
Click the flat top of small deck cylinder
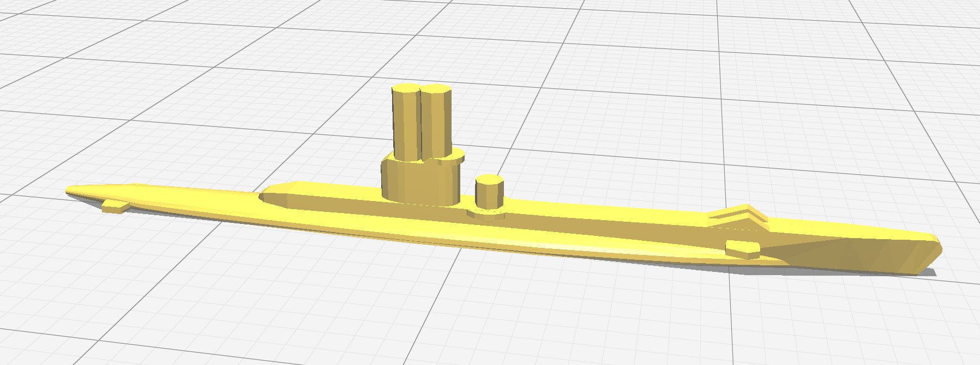coord(489,180)
